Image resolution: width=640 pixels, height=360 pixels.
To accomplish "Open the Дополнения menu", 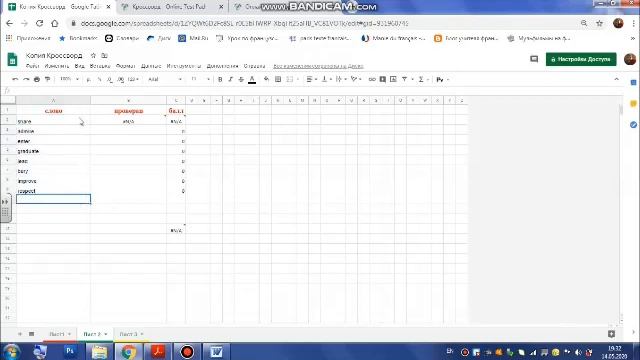I will (222, 66).
